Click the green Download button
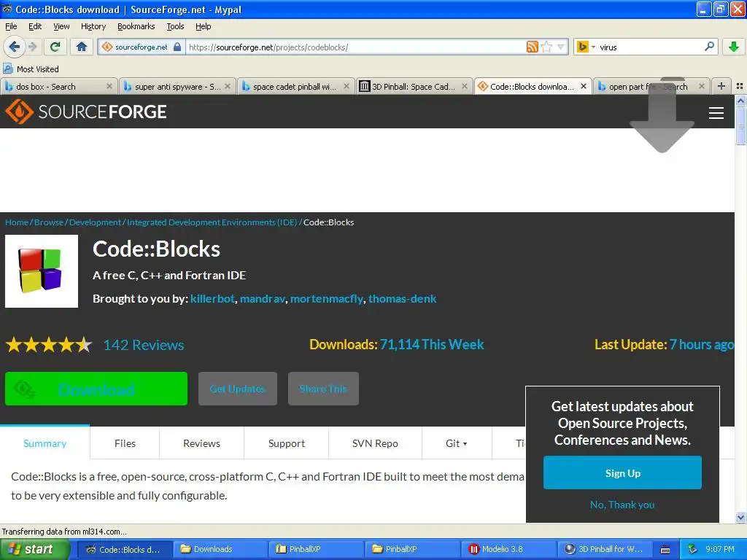747x560 pixels. 96,389
